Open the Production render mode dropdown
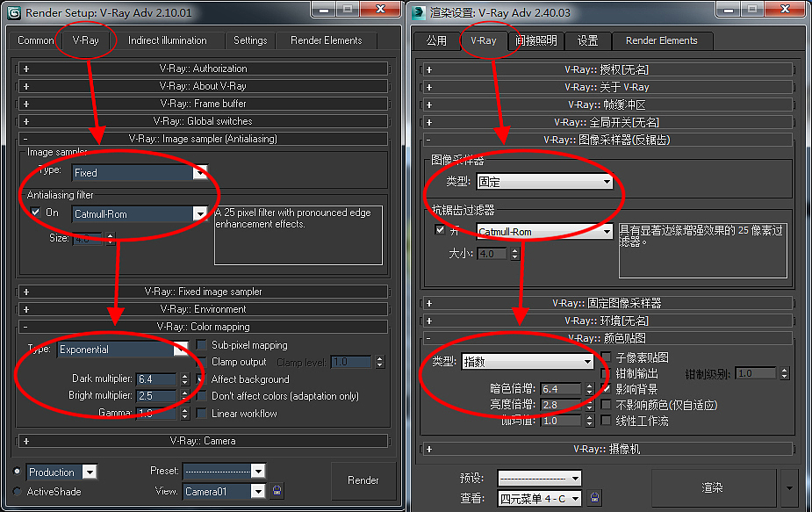Image resolution: width=812 pixels, height=512 pixels. (61, 472)
